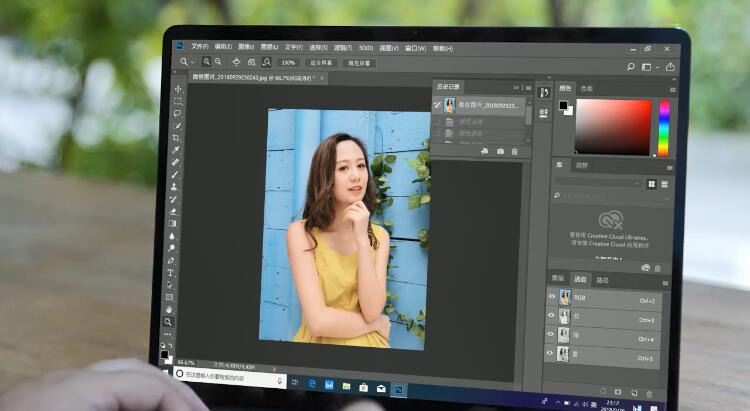
Task: Delete channel with trash icon in Channels panel
Action: click(649, 394)
